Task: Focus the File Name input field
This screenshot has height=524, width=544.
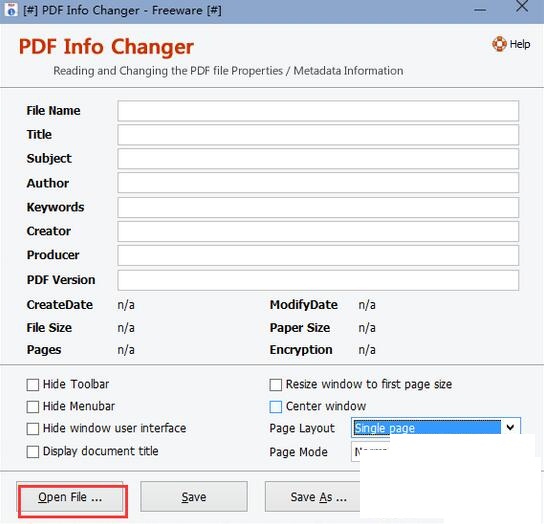Action: (x=318, y=111)
